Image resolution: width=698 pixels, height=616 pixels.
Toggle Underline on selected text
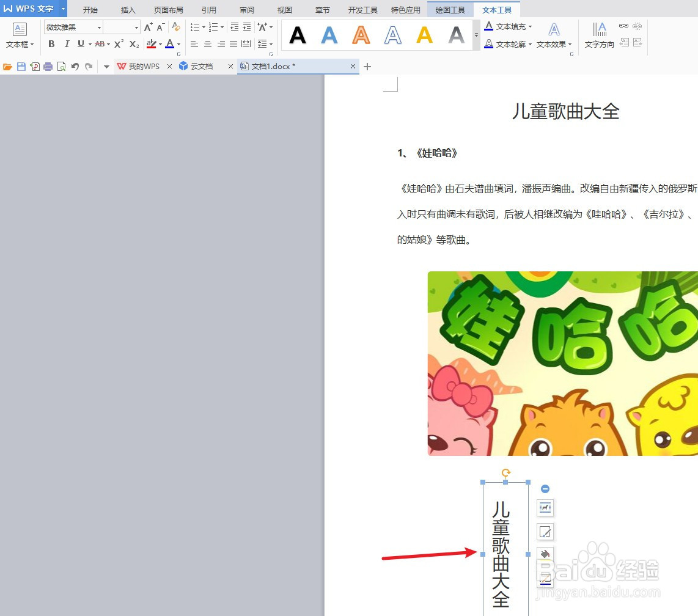click(x=81, y=43)
